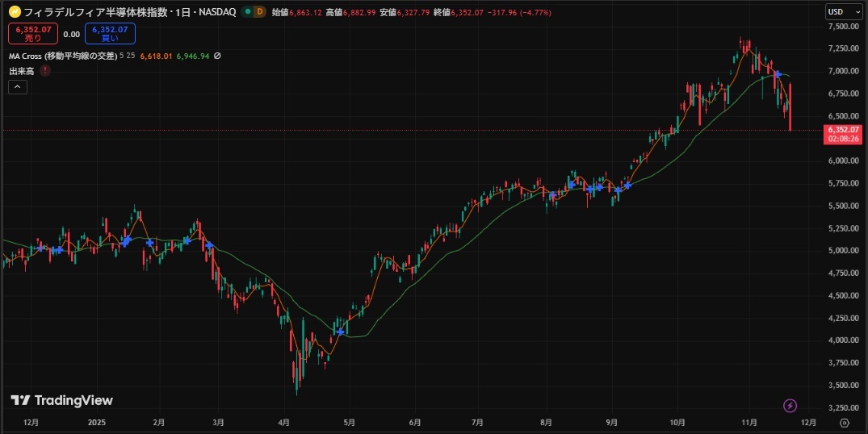Screen dimensions: 868x434
Task: Click the red error icon beside 出来高
Action: (x=45, y=71)
